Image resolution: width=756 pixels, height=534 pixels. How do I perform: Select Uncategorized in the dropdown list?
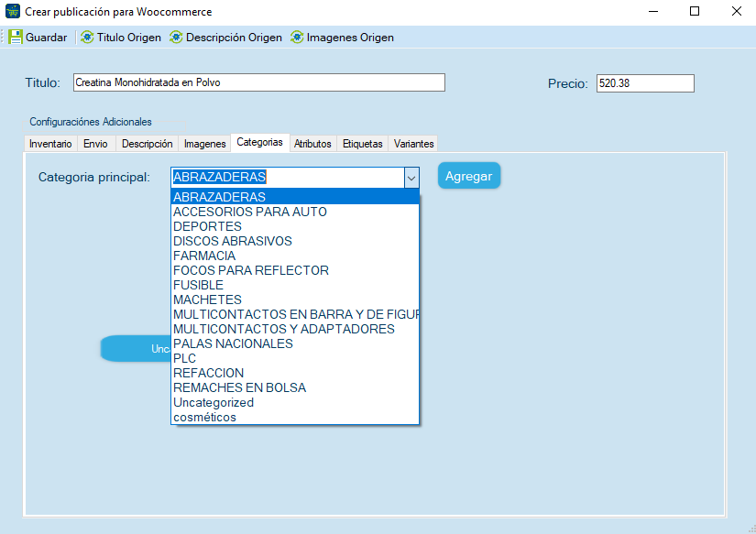(x=295, y=402)
